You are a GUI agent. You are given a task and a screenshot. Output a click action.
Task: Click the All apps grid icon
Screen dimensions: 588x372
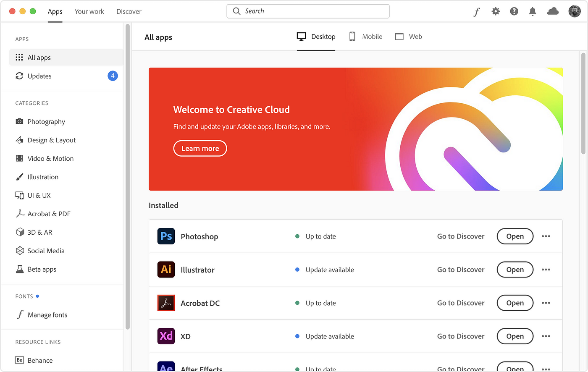pos(19,58)
